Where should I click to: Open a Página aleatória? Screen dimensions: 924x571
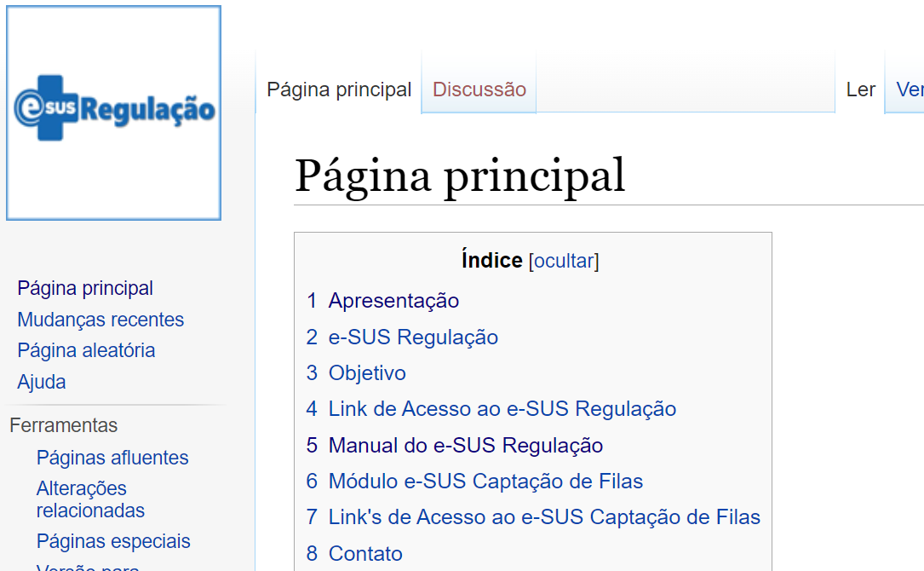point(86,350)
